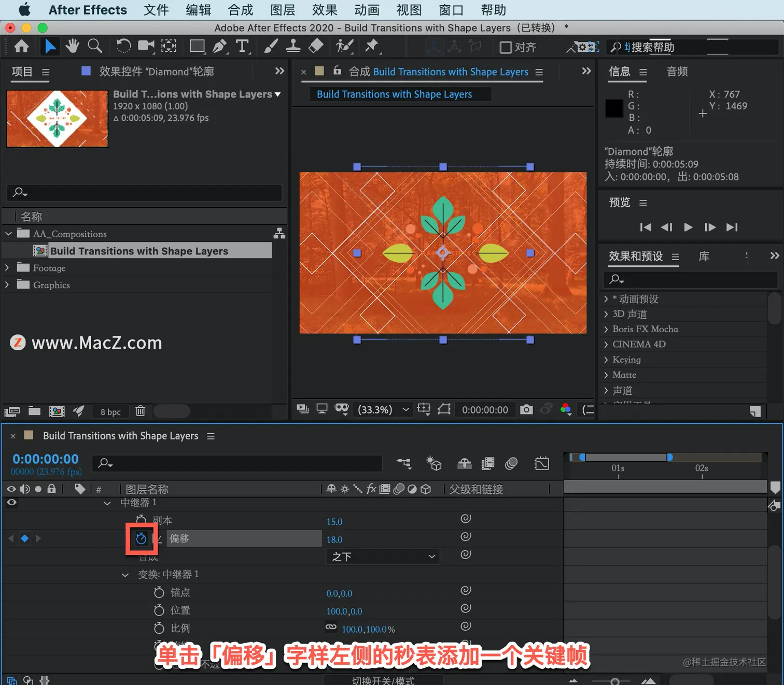Enable Frame Blending for timeline layers

[x=488, y=463]
